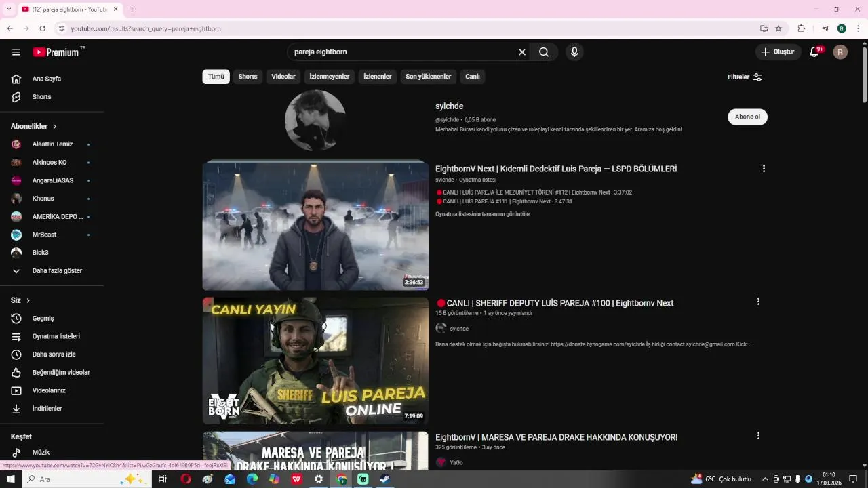868x488 pixels.
Task: Open Windows Start menu
Action: click(11, 479)
